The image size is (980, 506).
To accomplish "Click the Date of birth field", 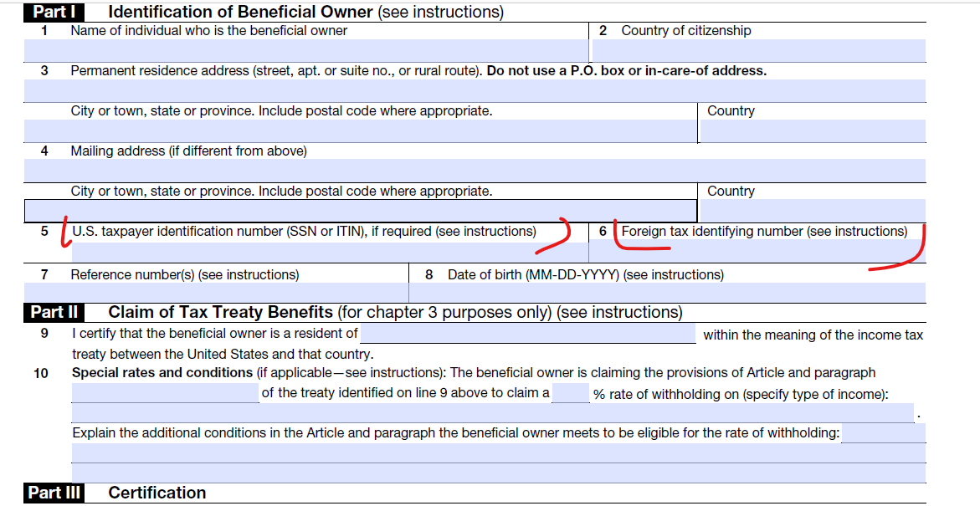I will point(667,293).
